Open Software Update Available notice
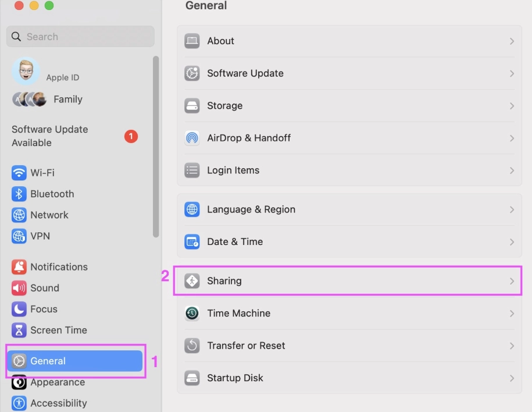Viewport: 532px width, 412px height. [x=50, y=136]
